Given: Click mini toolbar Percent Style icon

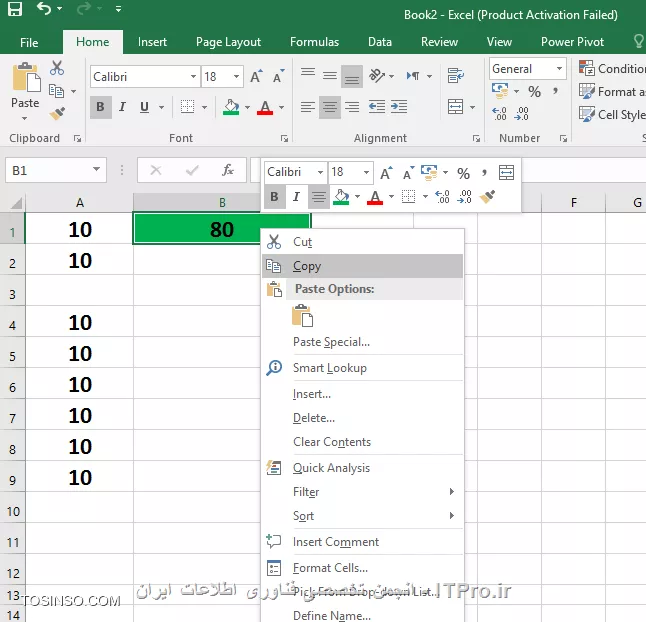Looking at the screenshot, I should tap(463, 173).
